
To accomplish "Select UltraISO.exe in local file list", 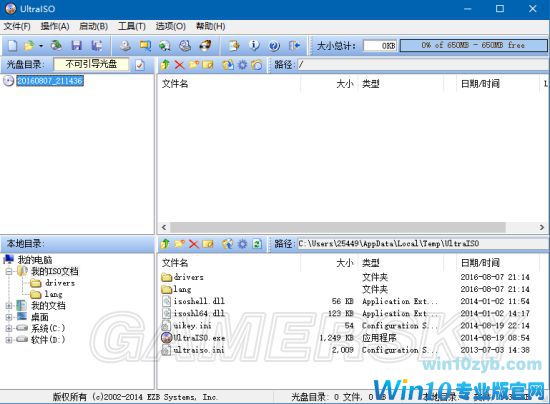I will [x=199, y=338].
